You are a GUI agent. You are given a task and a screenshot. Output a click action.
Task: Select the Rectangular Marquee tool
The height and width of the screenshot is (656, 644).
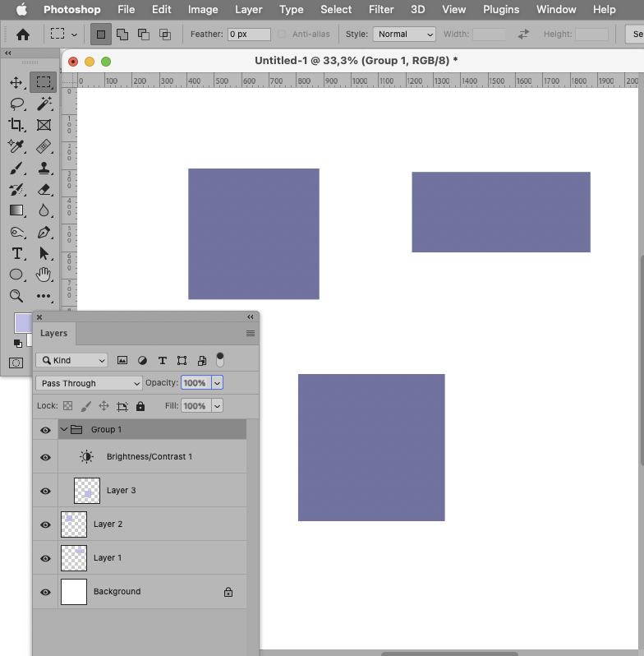pos(43,82)
